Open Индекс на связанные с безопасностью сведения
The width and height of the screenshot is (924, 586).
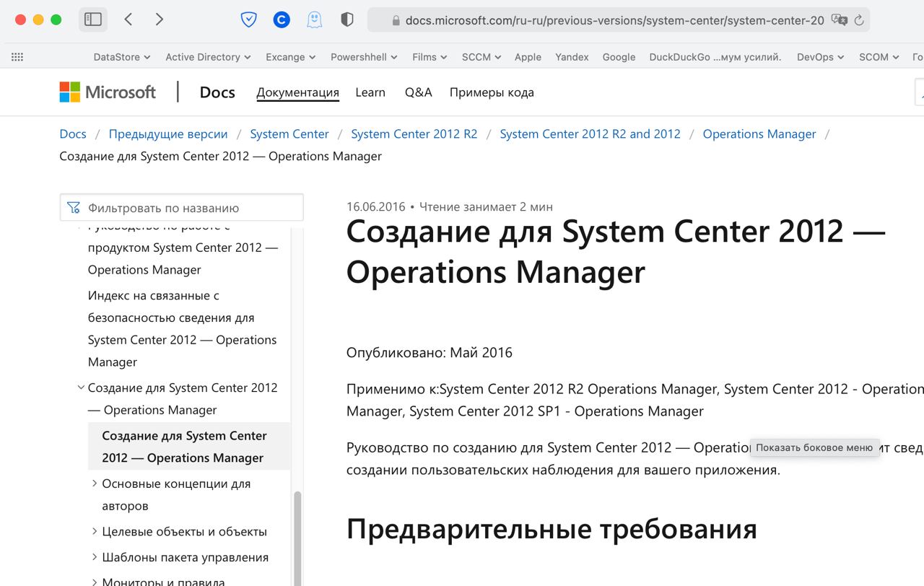(x=182, y=328)
